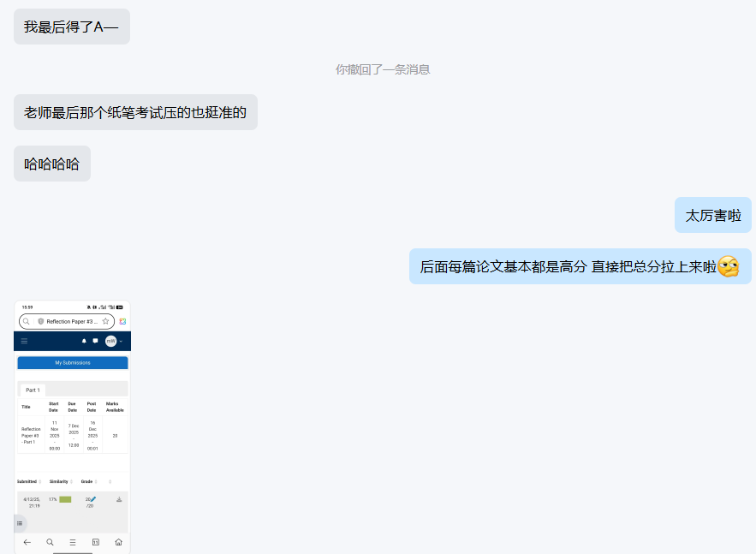Click the colorful extension icon beside the address bar
The height and width of the screenshot is (554, 756).
[x=122, y=321]
